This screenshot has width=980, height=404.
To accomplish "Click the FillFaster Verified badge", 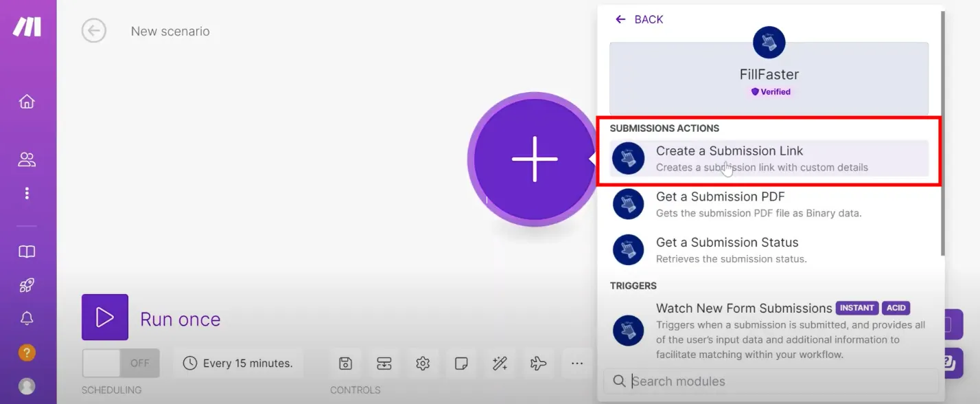I will (770, 91).
